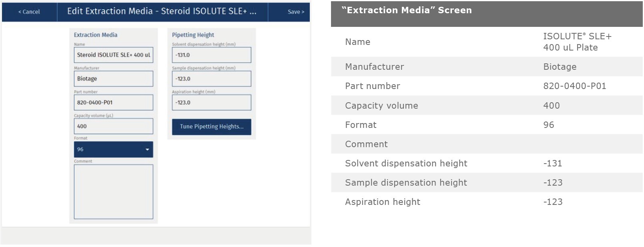The image size is (644, 247).
Task: Click the Sample dispensation height (mm) input box
Action: [211, 79]
